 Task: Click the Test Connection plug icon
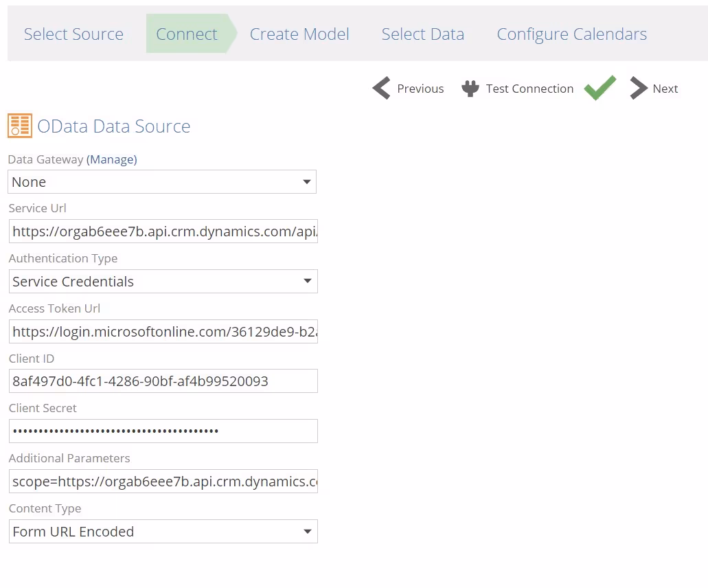click(x=470, y=89)
